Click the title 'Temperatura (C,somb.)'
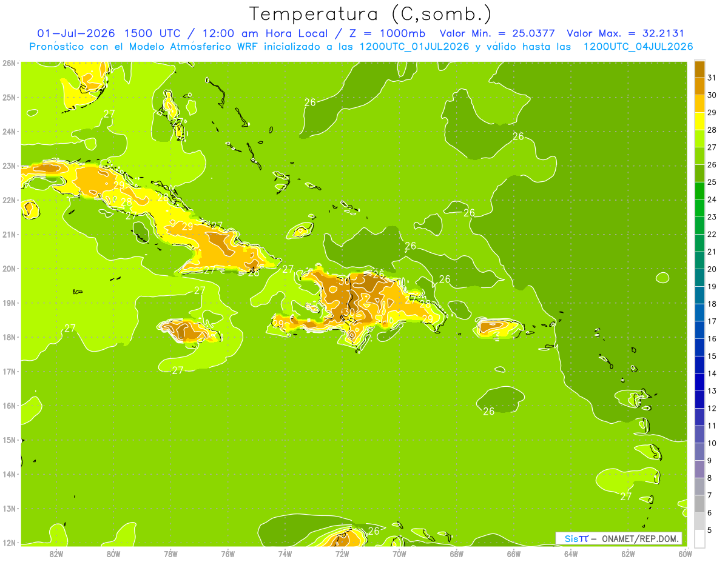Screen dimensions: 728x562 tap(371, 14)
